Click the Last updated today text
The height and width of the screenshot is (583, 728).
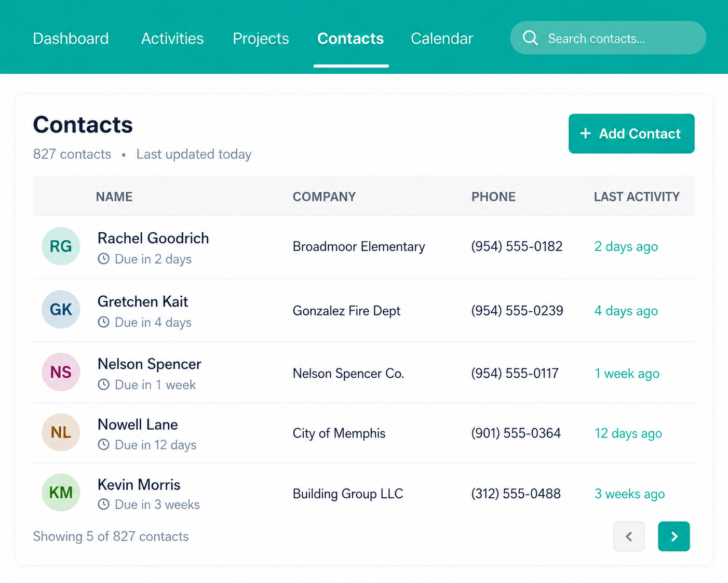coord(194,154)
